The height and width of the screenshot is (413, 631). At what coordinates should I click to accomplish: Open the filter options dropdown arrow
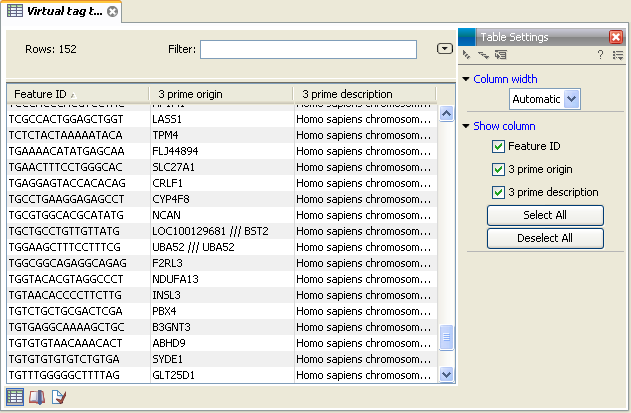tap(445, 49)
